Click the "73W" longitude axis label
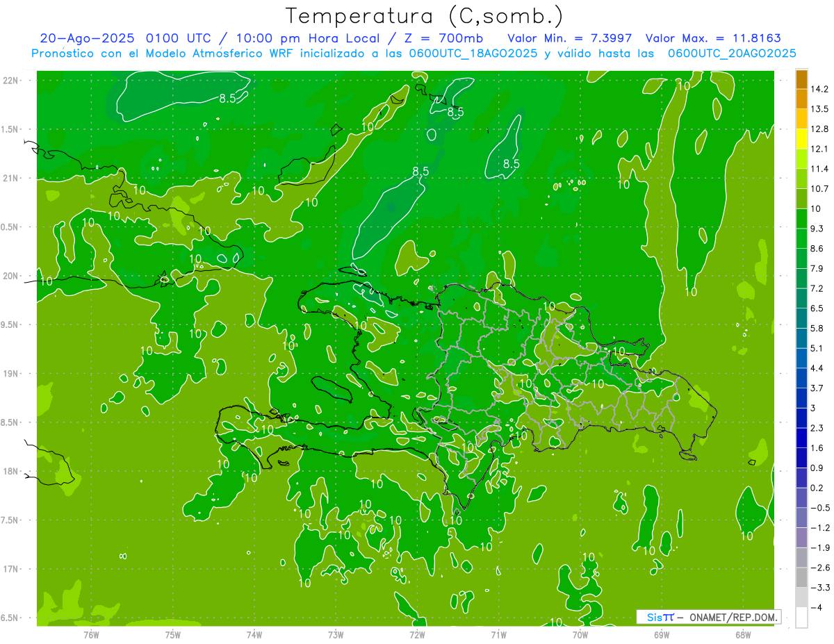This screenshot has height=644, width=834. 336,634
